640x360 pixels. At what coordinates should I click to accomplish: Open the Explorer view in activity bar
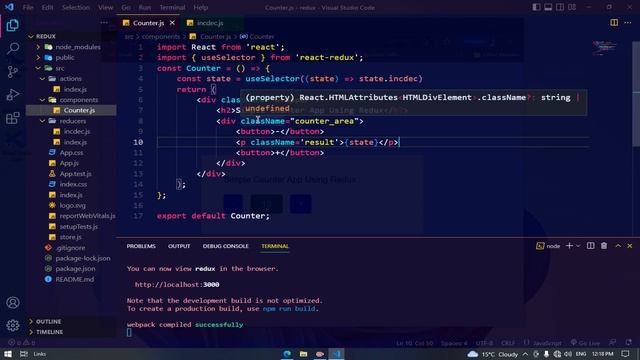[x=13, y=25]
